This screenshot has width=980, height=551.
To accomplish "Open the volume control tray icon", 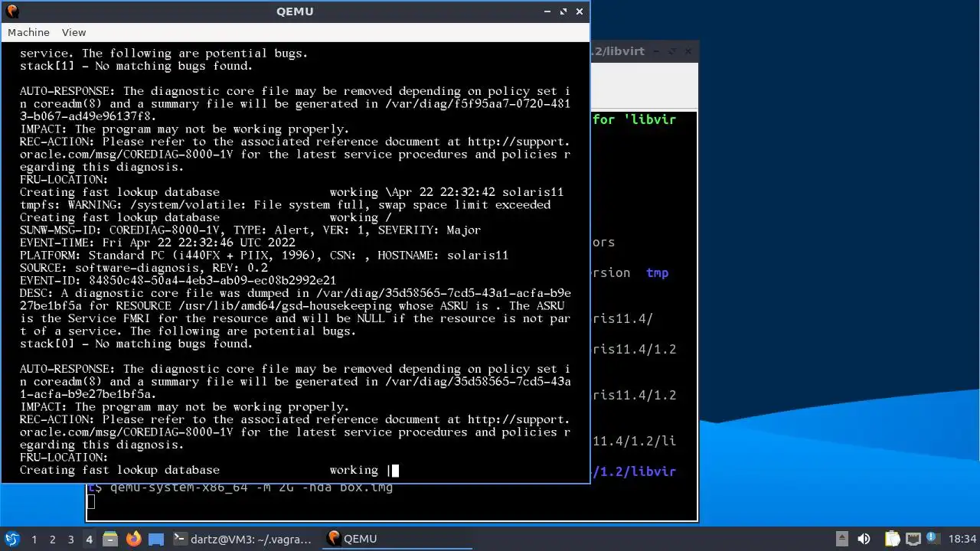I will pos(864,539).
